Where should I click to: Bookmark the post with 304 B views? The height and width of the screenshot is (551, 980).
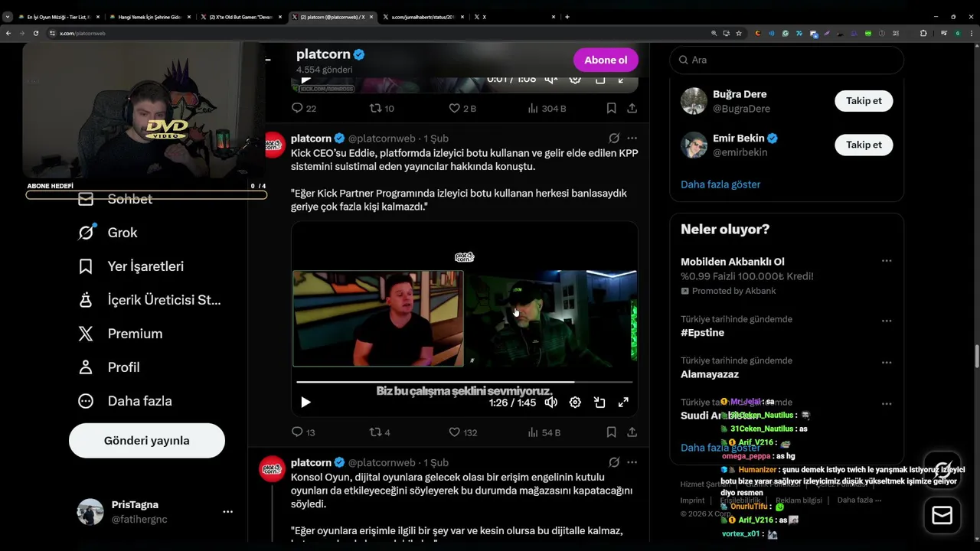pos(611,109)
